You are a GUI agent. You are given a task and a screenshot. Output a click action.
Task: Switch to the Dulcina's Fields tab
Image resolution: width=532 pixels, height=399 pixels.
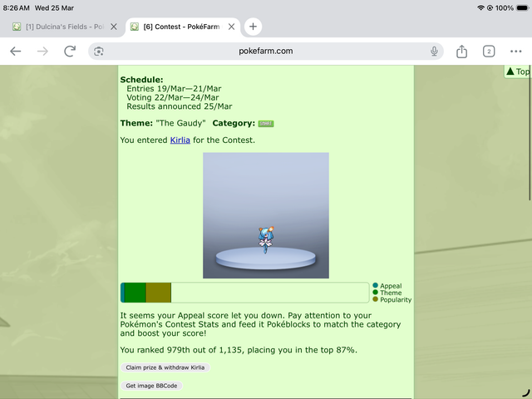[x=58, y=27]
